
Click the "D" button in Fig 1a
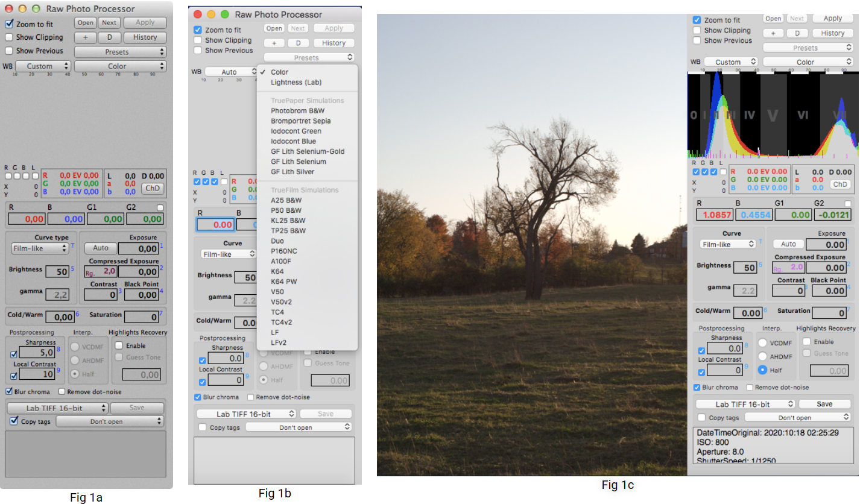(x=109, y=37)
